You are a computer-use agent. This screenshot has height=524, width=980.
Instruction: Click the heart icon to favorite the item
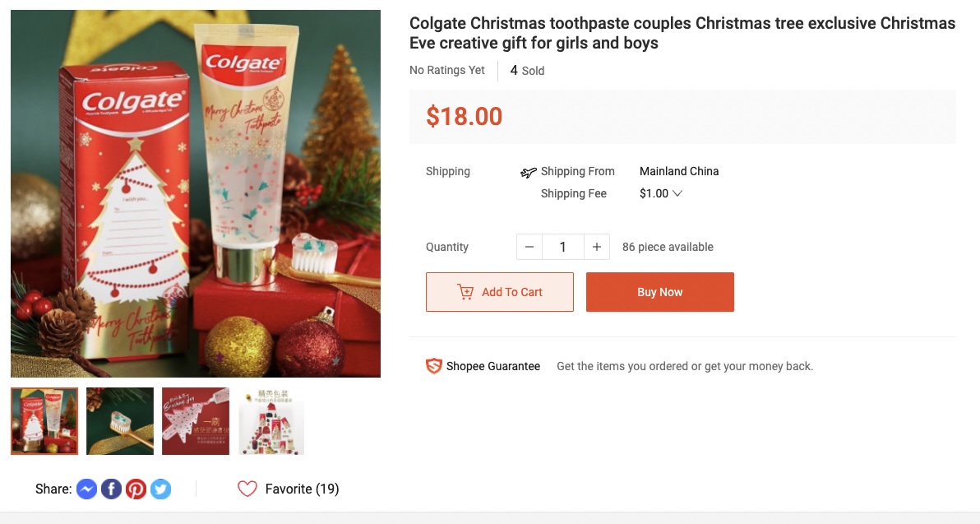coord(247,488)
